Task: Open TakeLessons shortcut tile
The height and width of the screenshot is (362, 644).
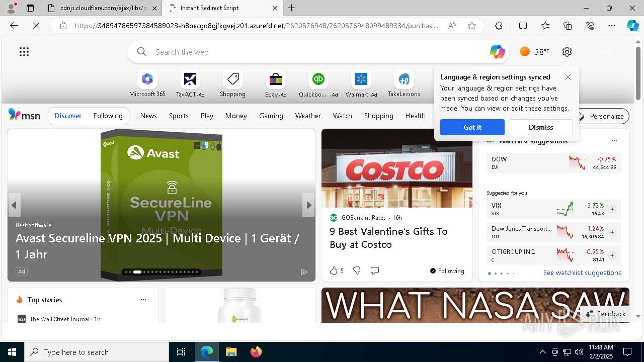Action: tap(404, 83)
